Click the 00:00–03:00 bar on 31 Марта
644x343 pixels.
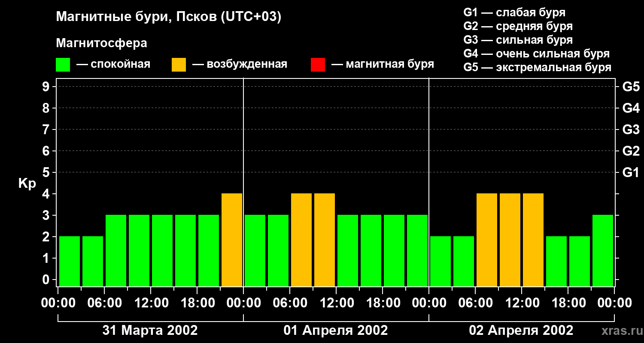(70, 261)
